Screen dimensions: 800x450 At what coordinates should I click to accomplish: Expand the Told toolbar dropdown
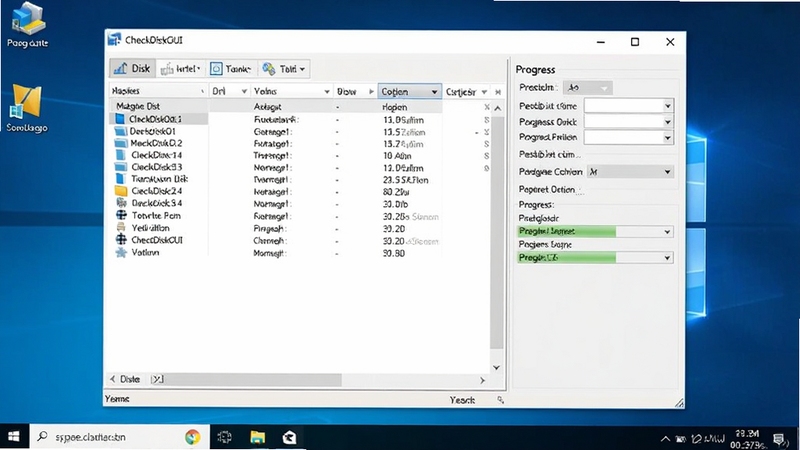pos(284,68)
